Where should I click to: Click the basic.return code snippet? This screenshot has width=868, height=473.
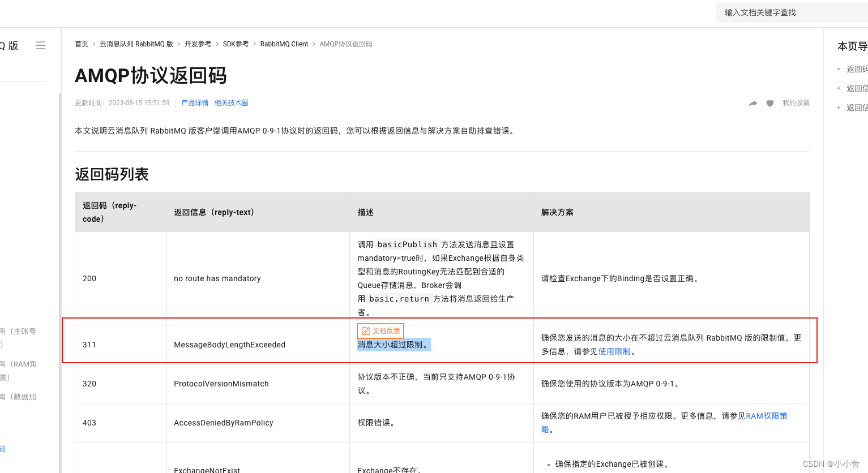click(x=399, y=299)
